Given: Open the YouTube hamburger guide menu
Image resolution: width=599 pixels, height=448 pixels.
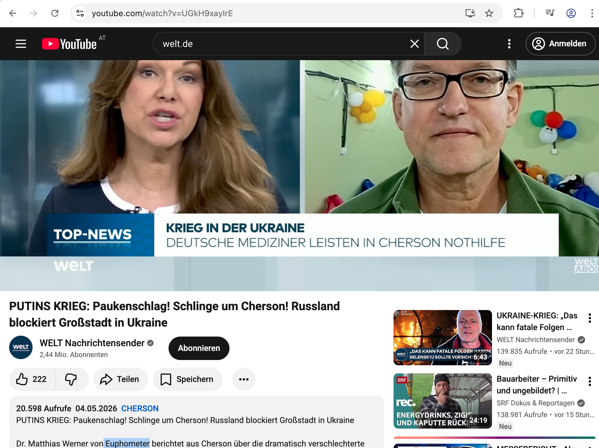Looking at the screenshot, I should 21,44.
